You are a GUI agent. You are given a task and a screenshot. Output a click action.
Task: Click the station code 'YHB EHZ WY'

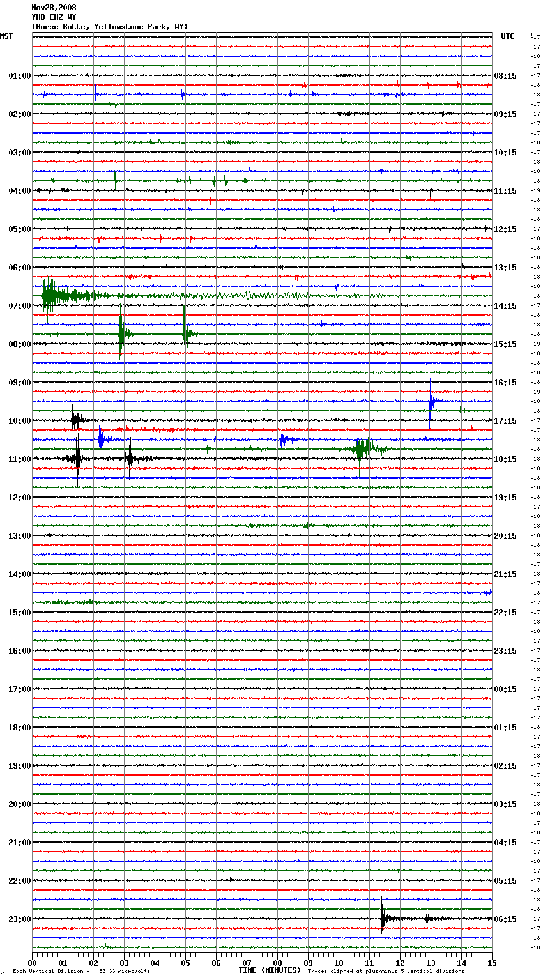[x=54, y=17]
